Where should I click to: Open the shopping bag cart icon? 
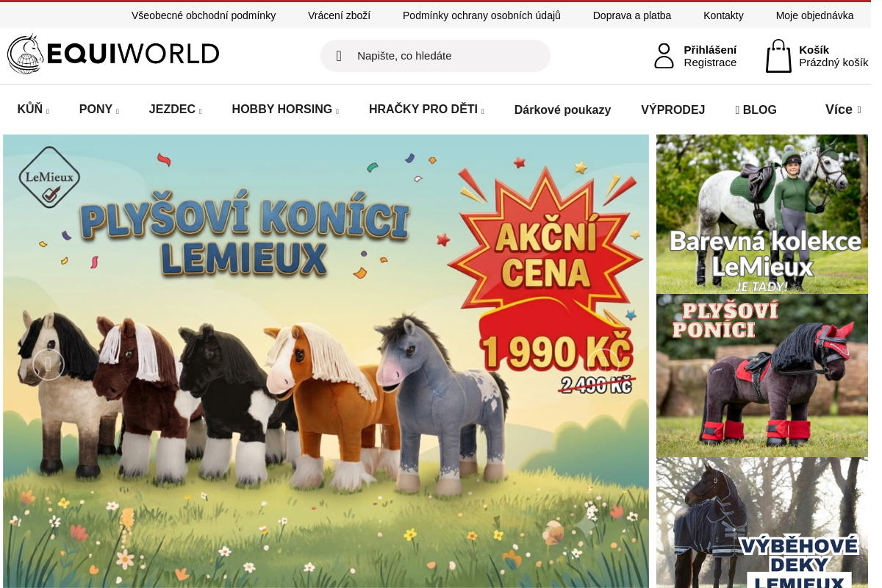pos(778,56)
